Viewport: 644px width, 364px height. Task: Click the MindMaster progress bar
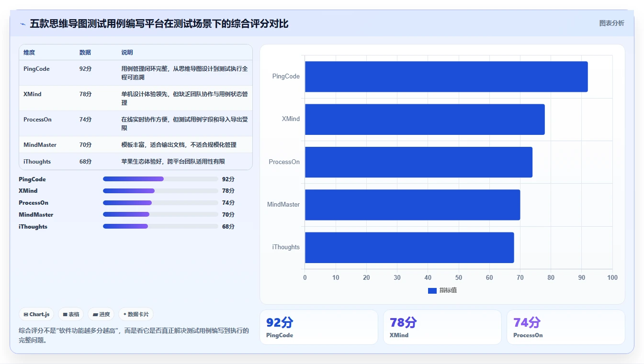[x=160, y=214]
